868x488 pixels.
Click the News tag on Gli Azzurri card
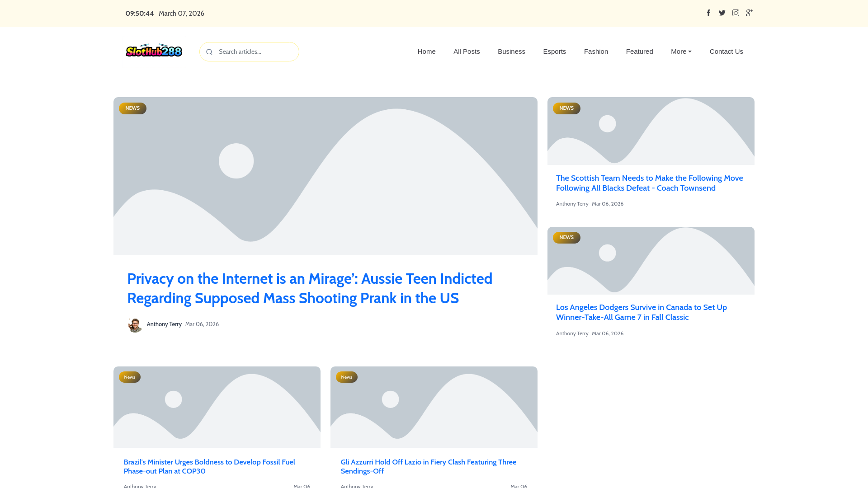click(347, 377)
